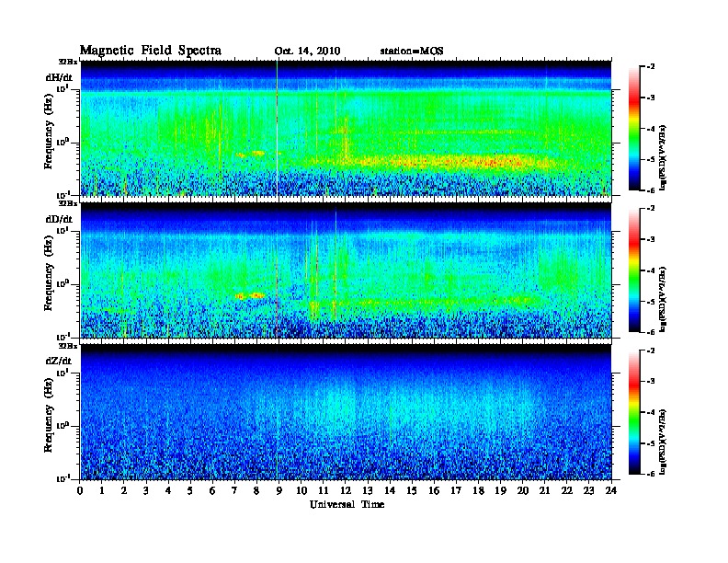Select the "dZ/dt" panel label
The width and height of the screenshot is (728, 563).
[x=59, y=361]
